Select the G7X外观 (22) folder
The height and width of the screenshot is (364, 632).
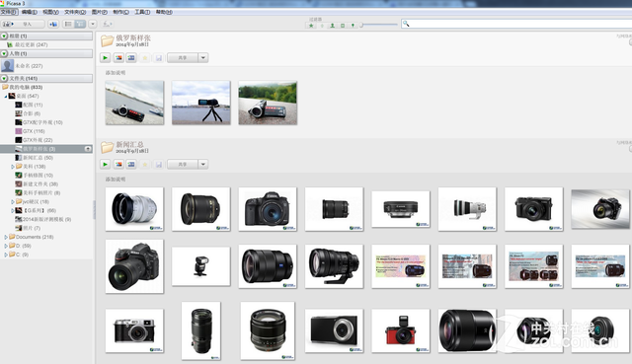34,140
